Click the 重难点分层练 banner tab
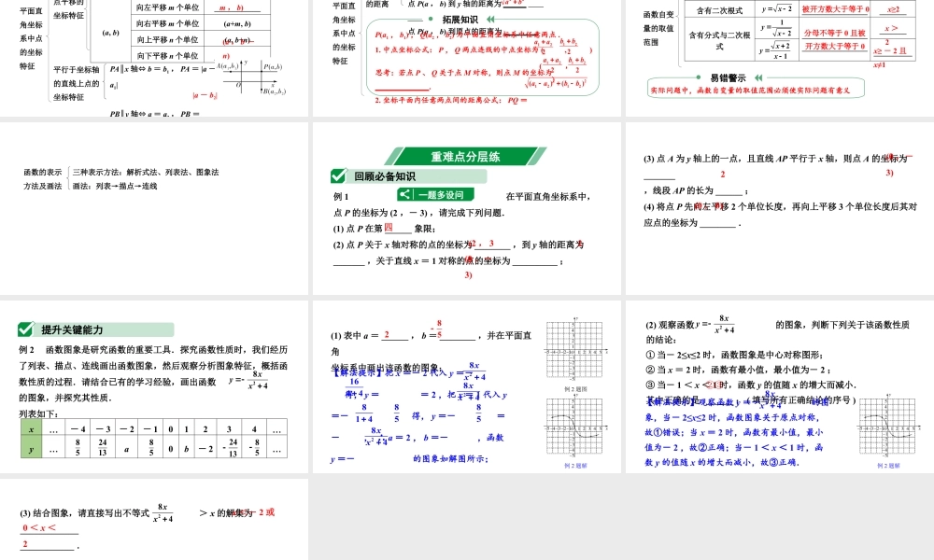This screenshot has width=934, height=560. point(465,157)
